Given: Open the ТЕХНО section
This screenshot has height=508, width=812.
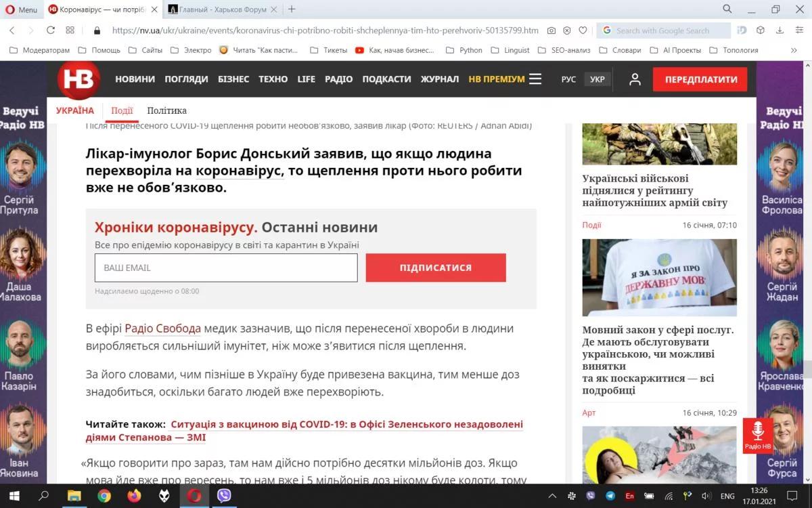Looking at the screenshot, I should (273, 79).
